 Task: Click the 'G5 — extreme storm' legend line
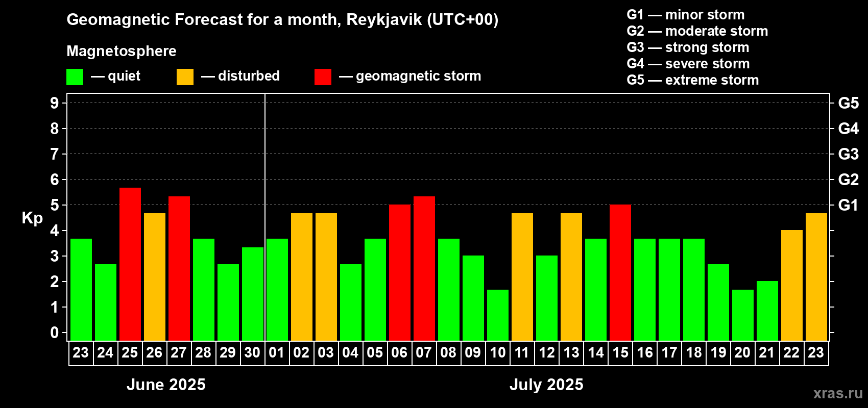point(693,80)
